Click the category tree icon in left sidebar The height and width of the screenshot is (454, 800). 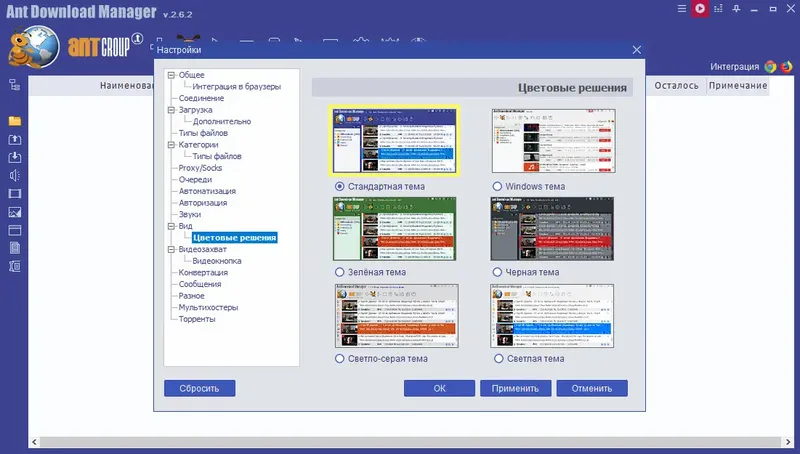click(x=15, y=85)
